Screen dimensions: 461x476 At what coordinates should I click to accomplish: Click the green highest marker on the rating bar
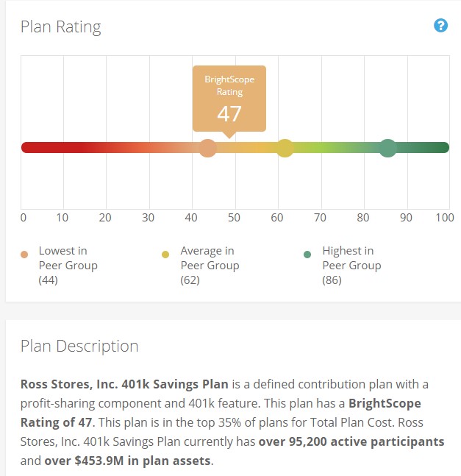pos(387,147)
